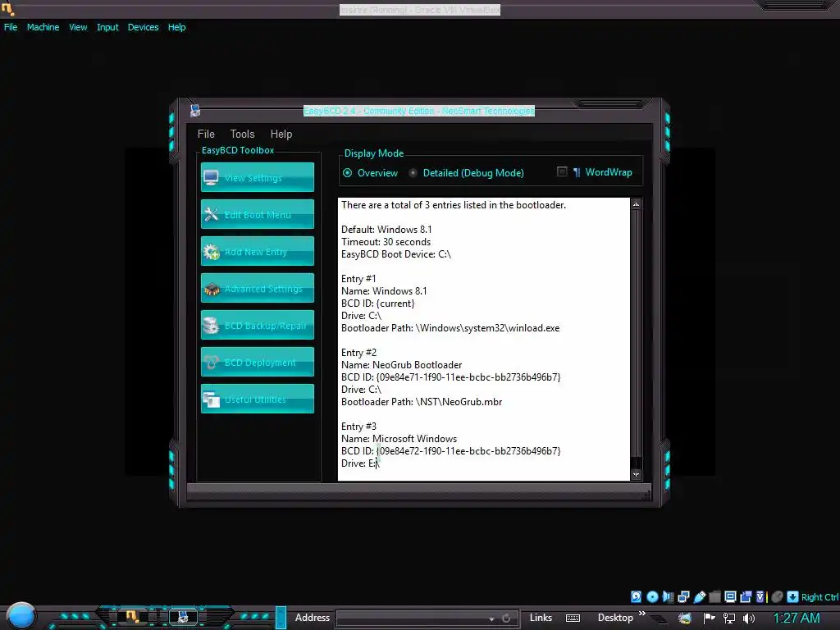Click the VirtualBox mouse integration status icon
Image resolution: width=840 pixels, height=630 pixels.
pos(778,597)
